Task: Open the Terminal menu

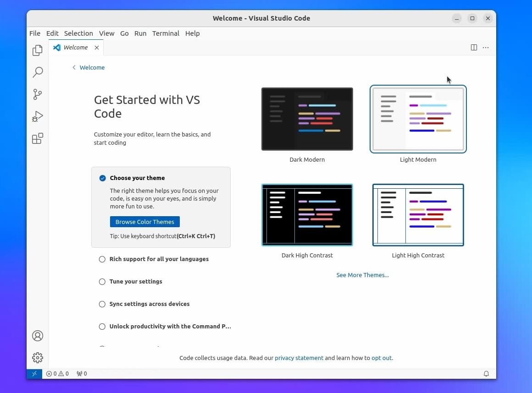Action: (166, 33)
